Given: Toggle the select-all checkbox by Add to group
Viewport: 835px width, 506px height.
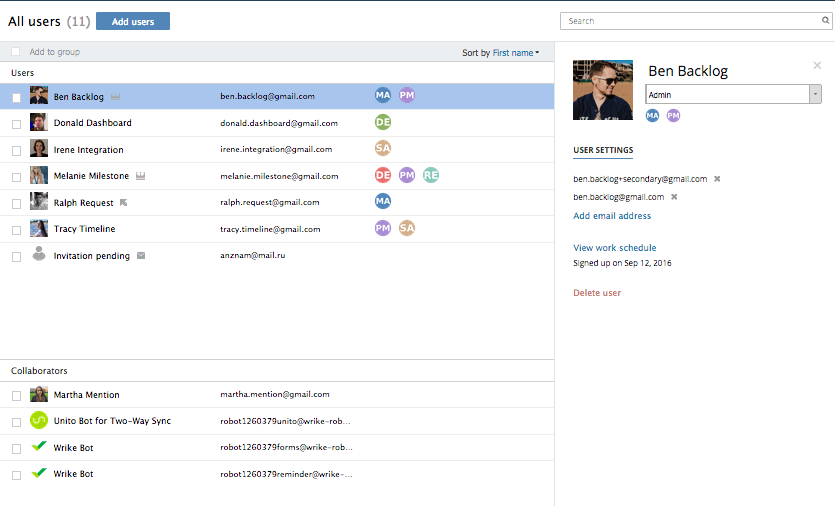Looking at the screenshot, I should coord(16,52).
